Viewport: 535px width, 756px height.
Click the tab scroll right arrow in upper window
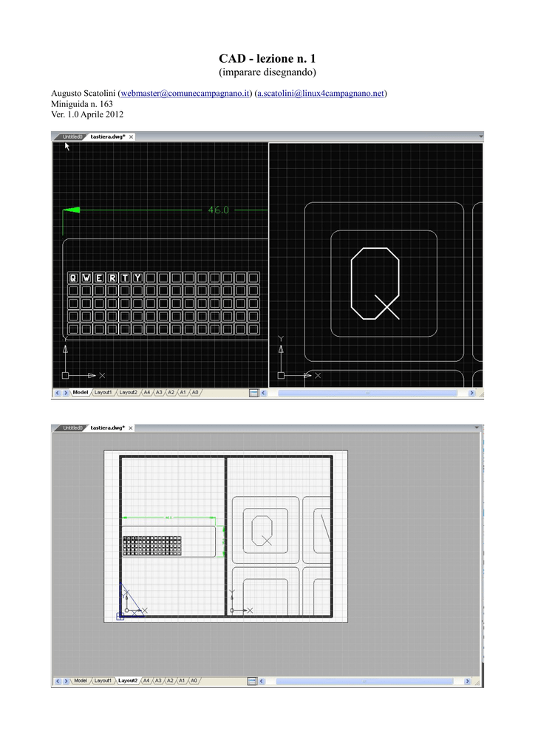pos(66,393)
